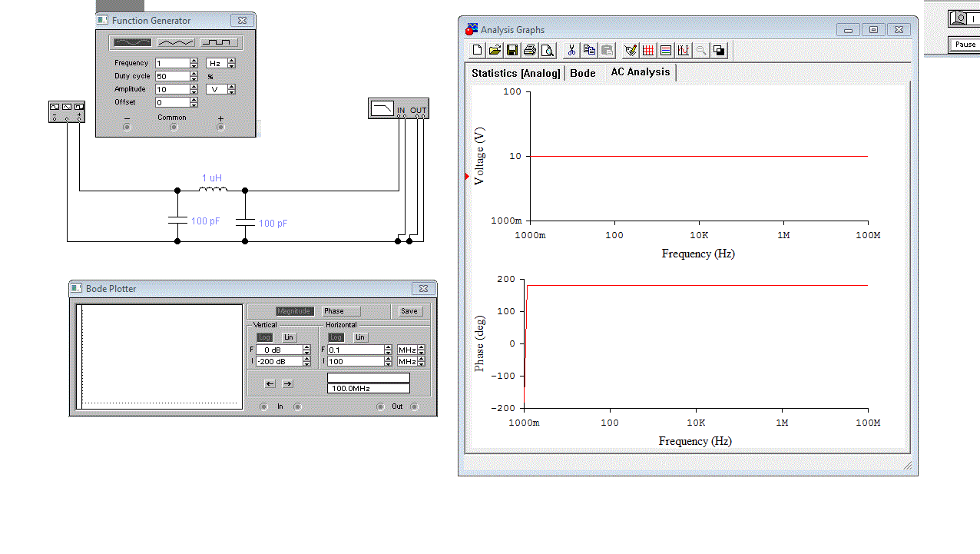Click the printer icon in graph toolbar
This screenshot has height=554, width=980.
529,51
